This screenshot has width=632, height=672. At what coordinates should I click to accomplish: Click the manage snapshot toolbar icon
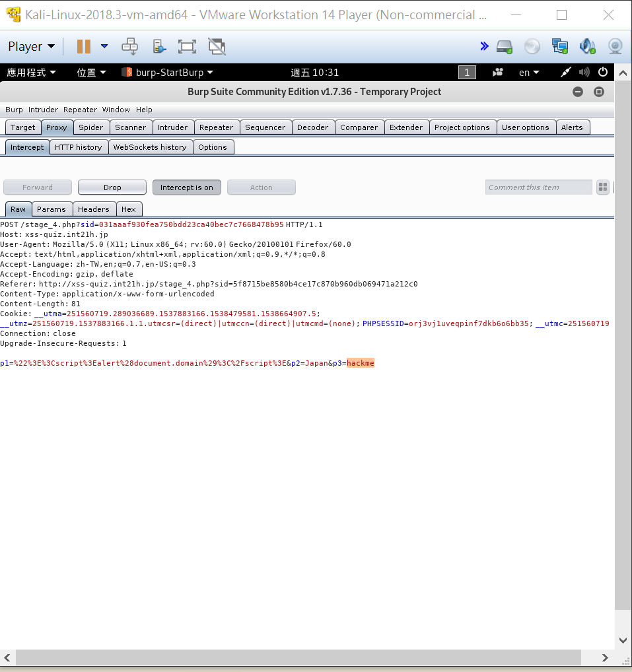(x=159, y=46)
